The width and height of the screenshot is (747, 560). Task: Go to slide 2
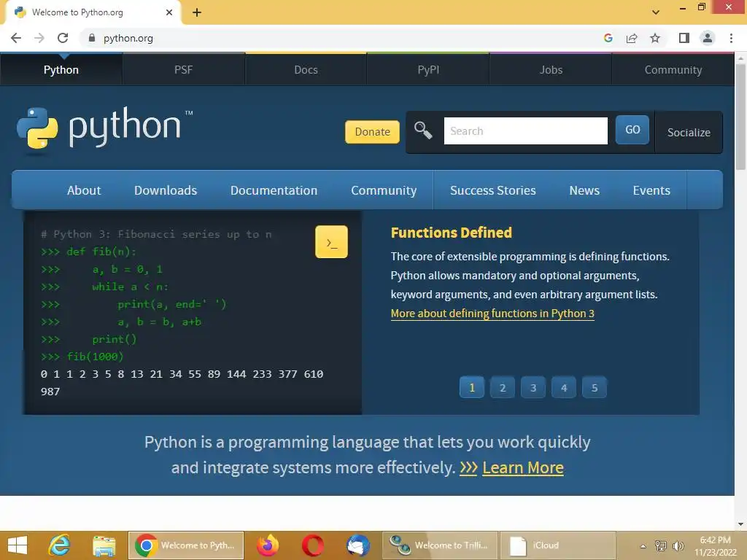(502, 387)
